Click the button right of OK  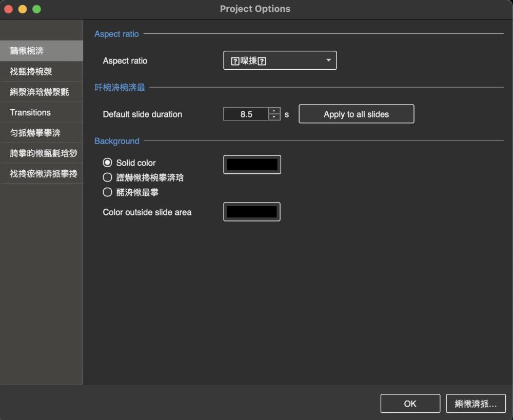pyautogui.click(x=476, y=404)
